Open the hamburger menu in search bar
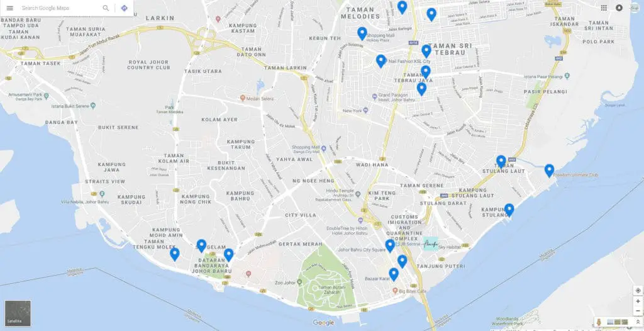 (10, 8)
